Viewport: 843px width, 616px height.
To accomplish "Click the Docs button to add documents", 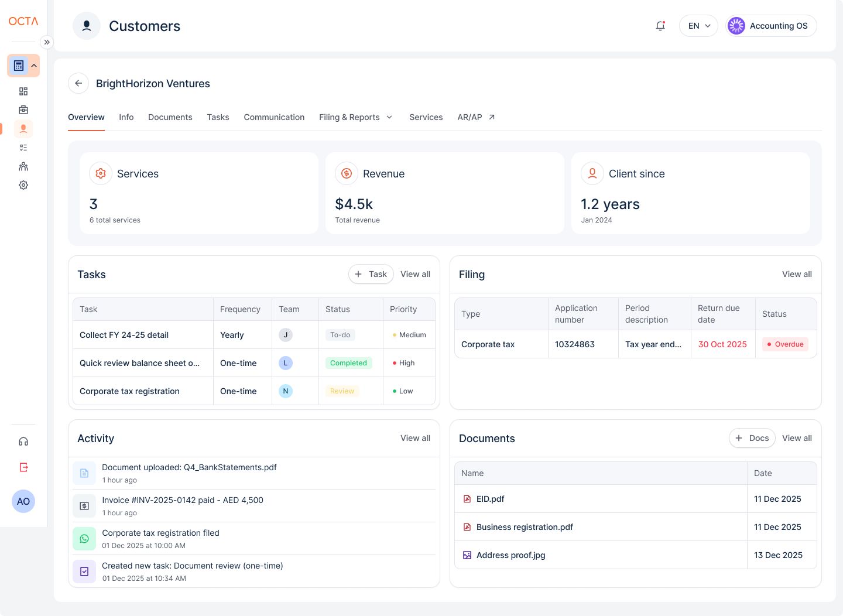I will click(752, 438).
